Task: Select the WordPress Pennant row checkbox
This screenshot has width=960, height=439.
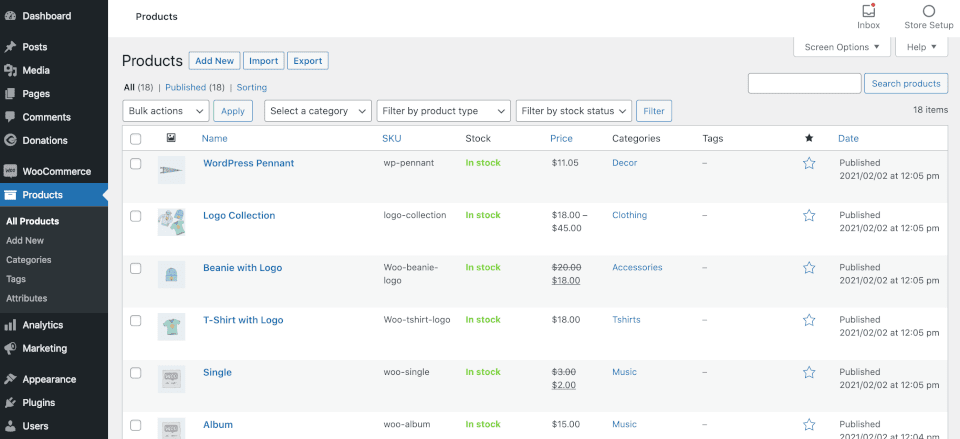Action: click(x=136, y=163)
